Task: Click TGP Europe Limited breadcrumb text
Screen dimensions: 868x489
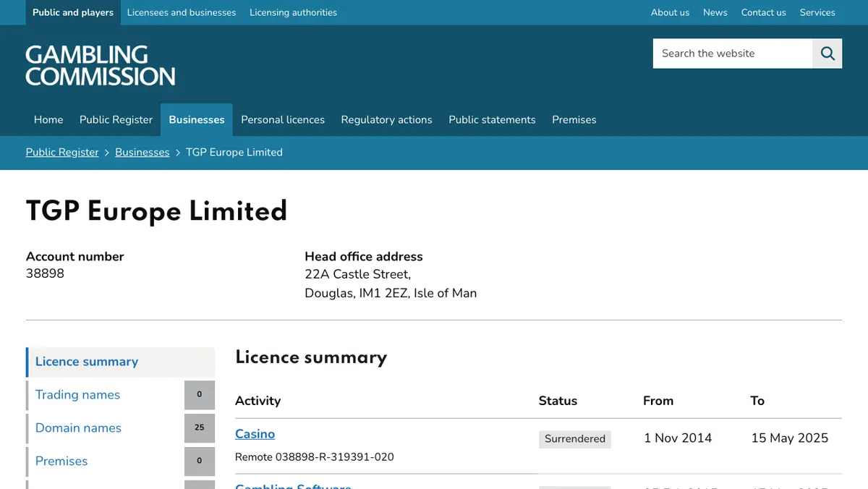Action: (x=234, y=153)
